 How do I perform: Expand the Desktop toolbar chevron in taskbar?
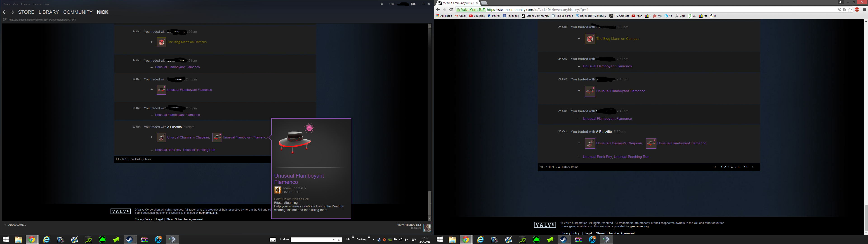[x=369, y=238]
